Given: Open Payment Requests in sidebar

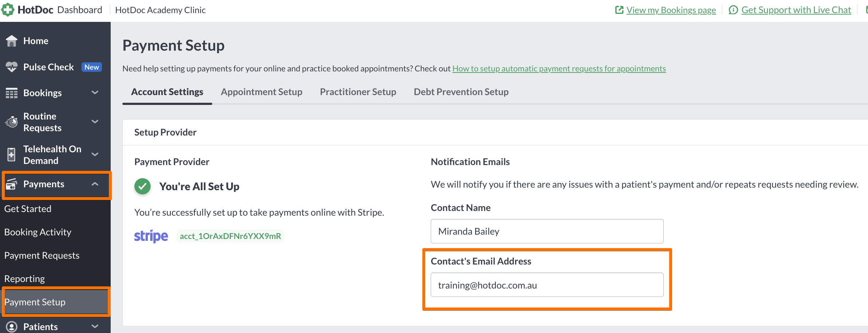Looking at the screenshot, I should point(42,255).
